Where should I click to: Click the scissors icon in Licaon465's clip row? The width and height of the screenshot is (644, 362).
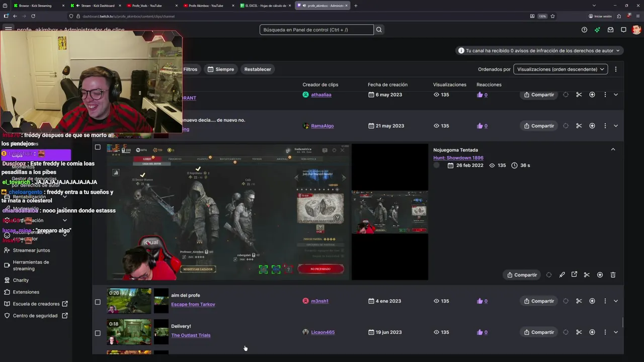[x=579, y=332]
